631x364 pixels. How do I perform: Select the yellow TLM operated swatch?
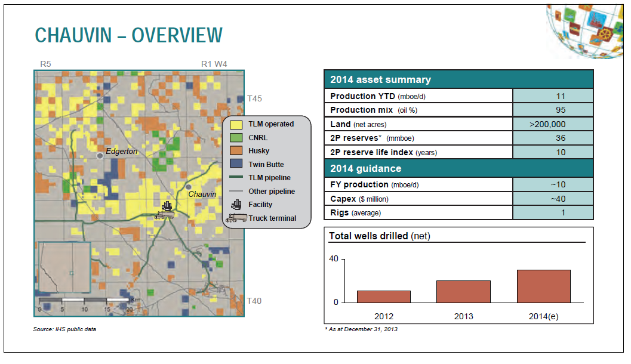click(236, 125)
